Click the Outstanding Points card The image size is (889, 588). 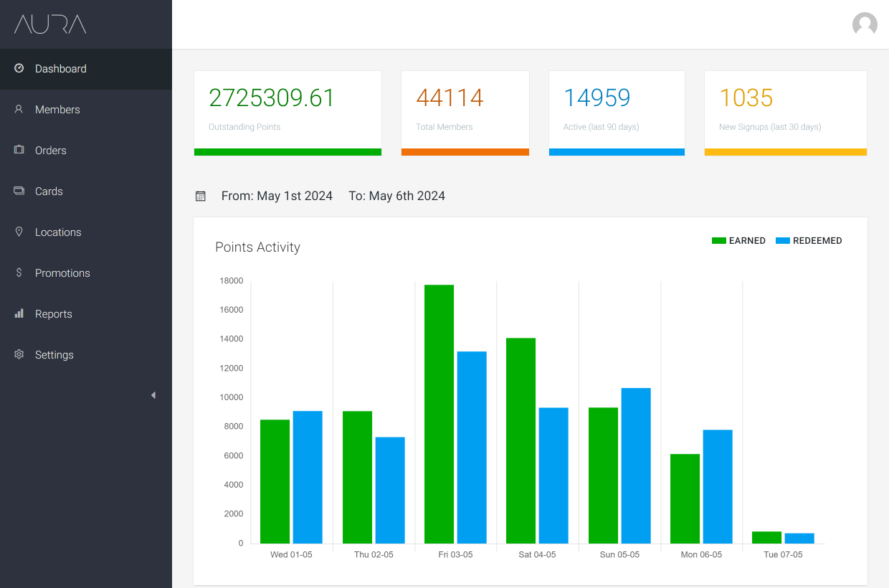287,113
